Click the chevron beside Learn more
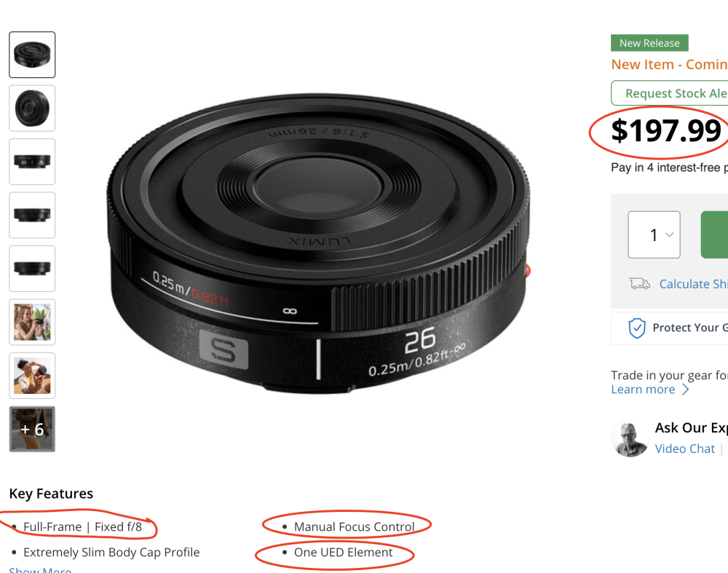Screen dimensions: 728x573 685,390
